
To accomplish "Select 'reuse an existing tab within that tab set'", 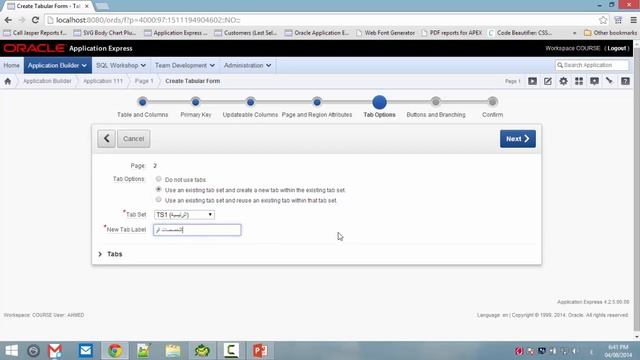I will pos(158,200).
